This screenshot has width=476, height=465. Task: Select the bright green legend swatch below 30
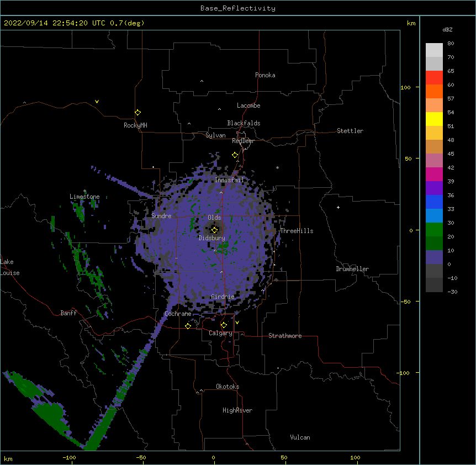pos(434,230)
